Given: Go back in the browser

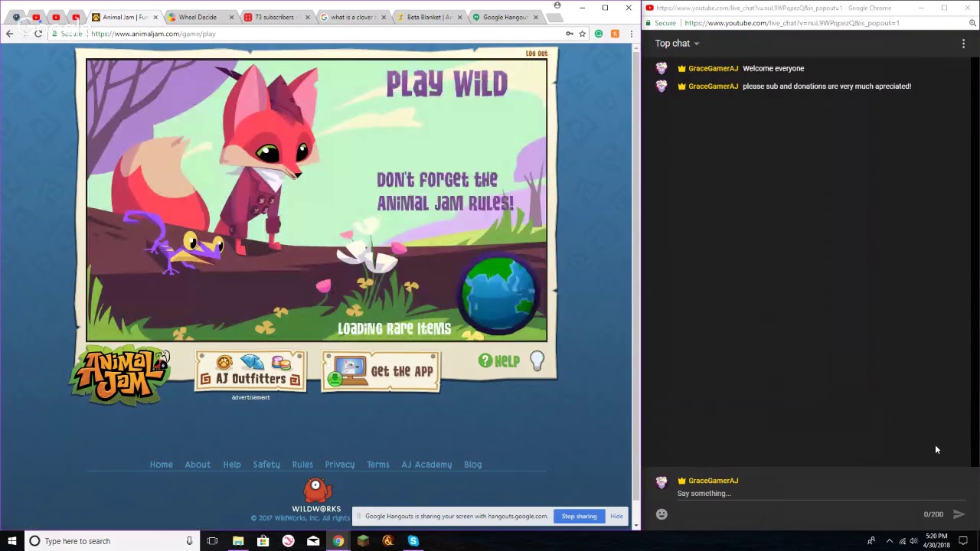Looking at the screenshot, I should pos(9,34).
